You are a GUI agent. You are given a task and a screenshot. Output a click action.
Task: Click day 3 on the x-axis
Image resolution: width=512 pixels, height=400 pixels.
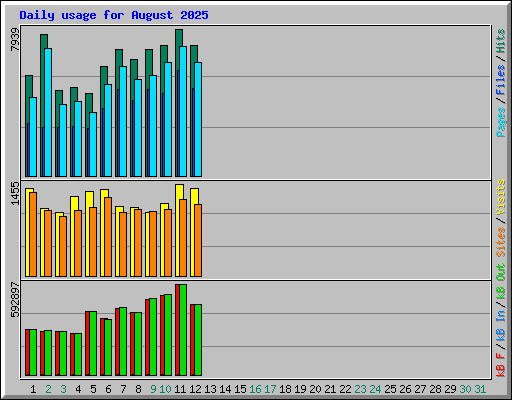(63, 389)
